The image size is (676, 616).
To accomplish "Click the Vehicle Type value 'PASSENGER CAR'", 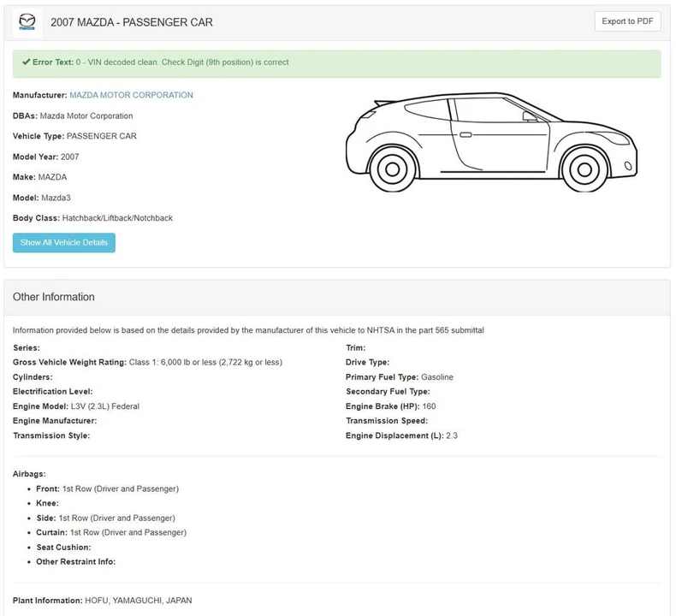I will coord(101,136).
